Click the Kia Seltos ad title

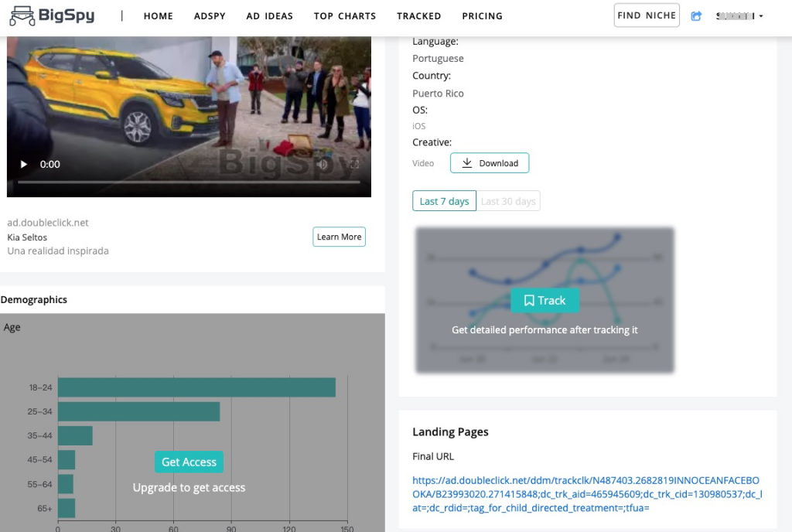(27, 237)
